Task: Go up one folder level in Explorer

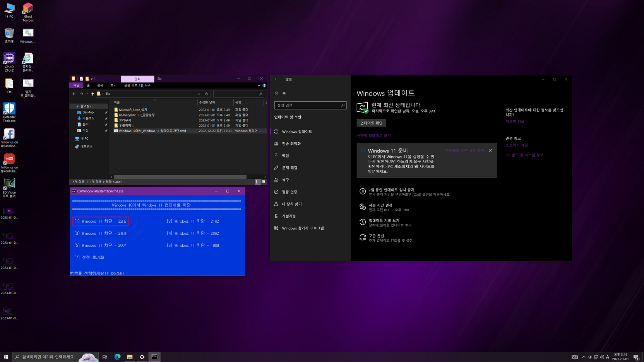Action: pyautogui.click(x=92, y=94)
